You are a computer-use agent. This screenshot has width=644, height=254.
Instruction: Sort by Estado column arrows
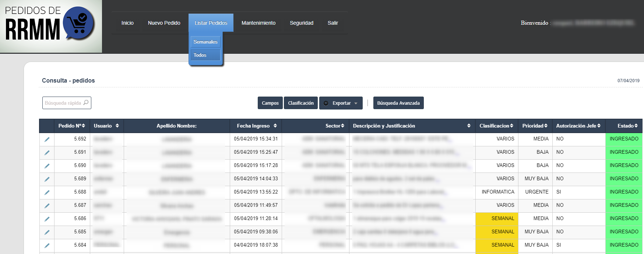[x=636, y=126]
